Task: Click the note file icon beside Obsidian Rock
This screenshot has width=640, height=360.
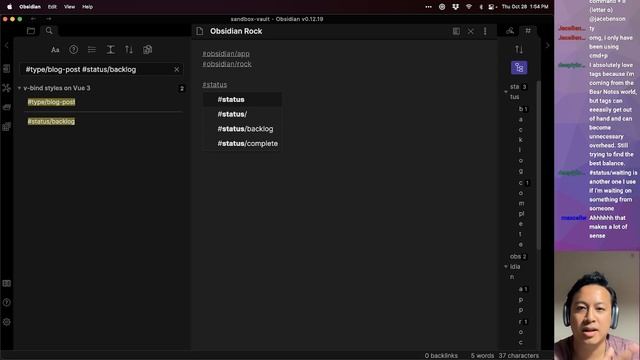Action: point(200,31)
